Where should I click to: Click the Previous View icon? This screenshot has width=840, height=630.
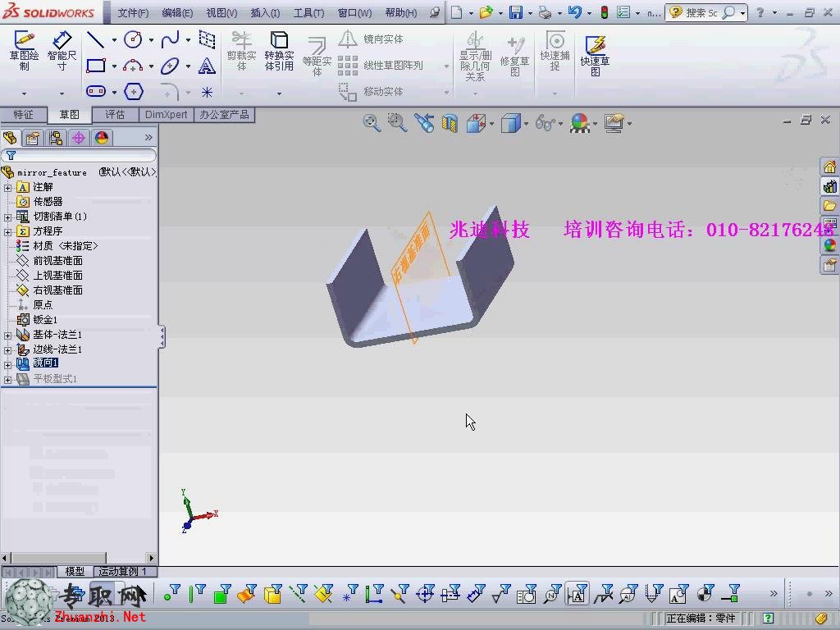tap(424, 123)
